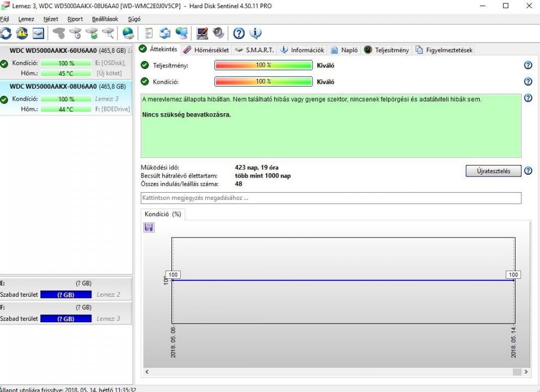Open the Beállítások menu
This screenshot has height=392, width=540.
tap(105, 19)
